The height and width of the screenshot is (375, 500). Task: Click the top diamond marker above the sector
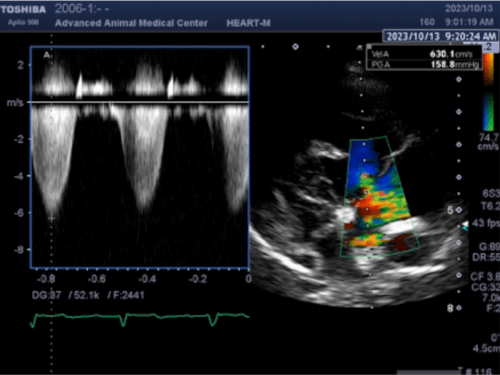tap(295, 47)
